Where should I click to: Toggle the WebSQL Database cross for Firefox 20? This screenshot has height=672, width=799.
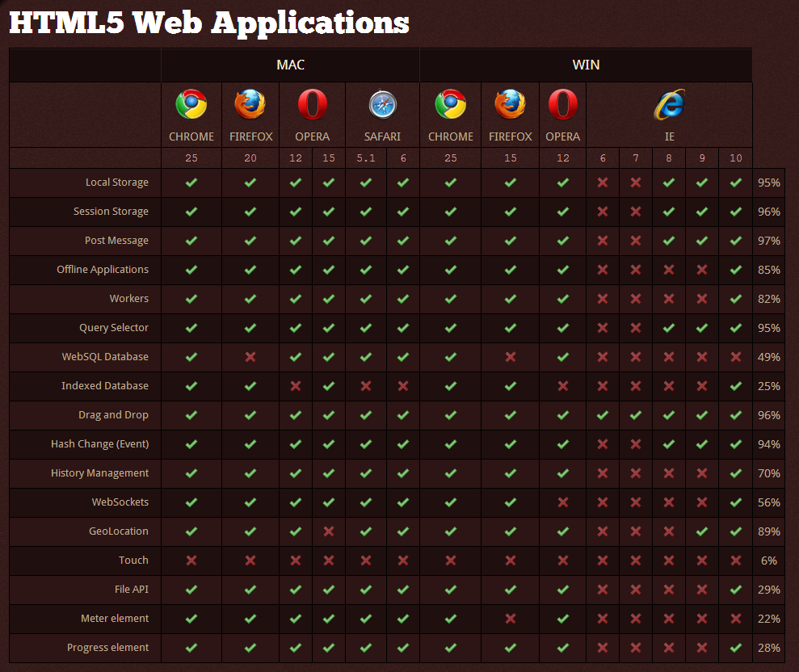tap(251, 357)
